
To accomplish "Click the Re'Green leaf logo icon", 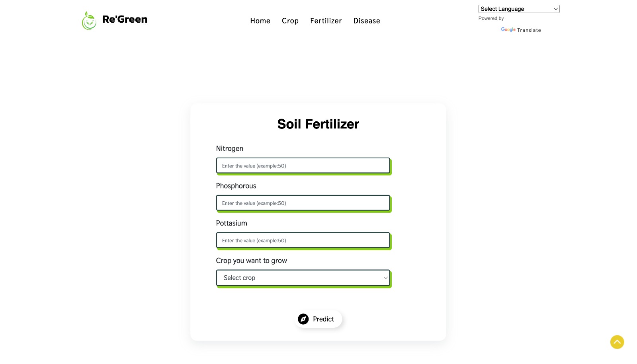I will pyautogui.click(x=89, y=21).
